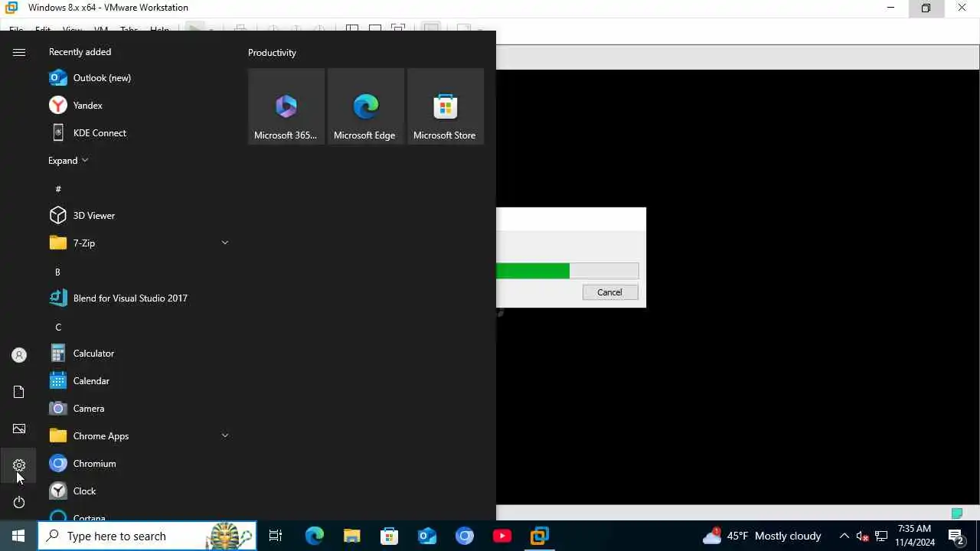Open user account icon in Start sidebar
Screen dimensions: 980x551
click(19, 355)
